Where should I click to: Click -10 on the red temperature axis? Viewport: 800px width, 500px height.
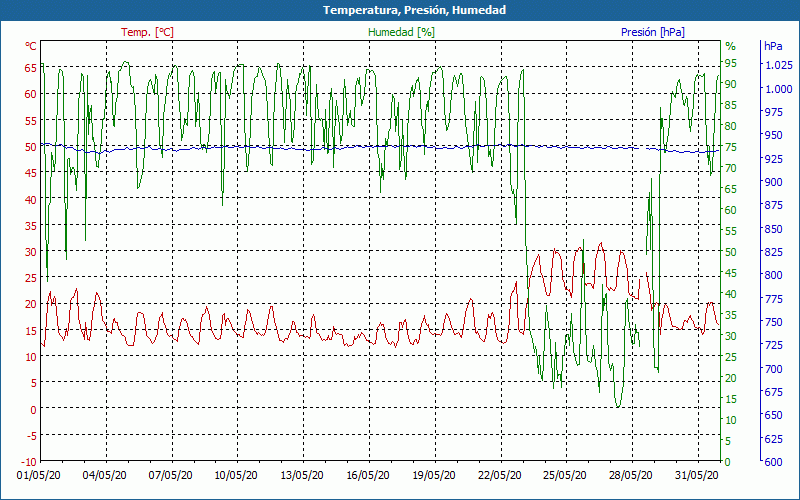coord(29,462)
